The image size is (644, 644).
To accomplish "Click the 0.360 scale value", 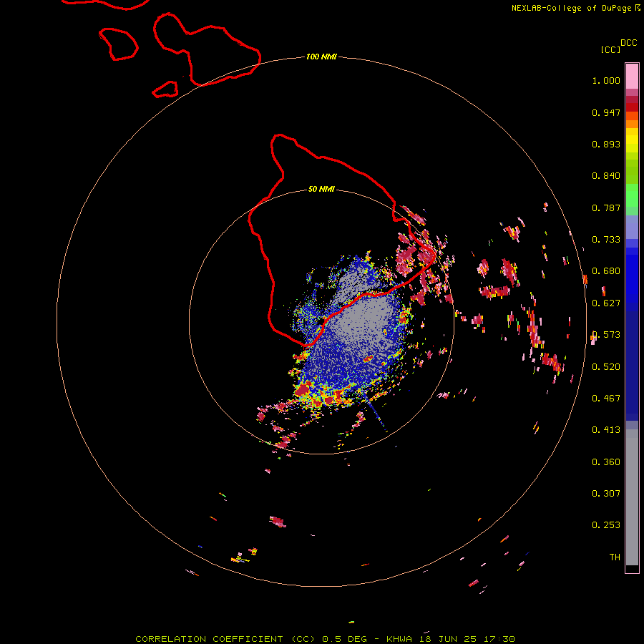I will 606,462.
